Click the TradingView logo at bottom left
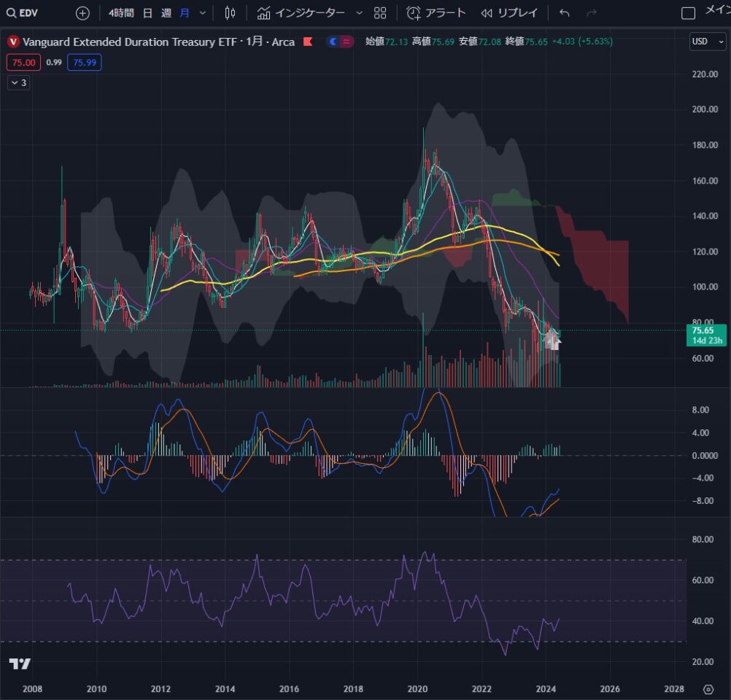The image size is (731, 700). (x=20, y=664)
